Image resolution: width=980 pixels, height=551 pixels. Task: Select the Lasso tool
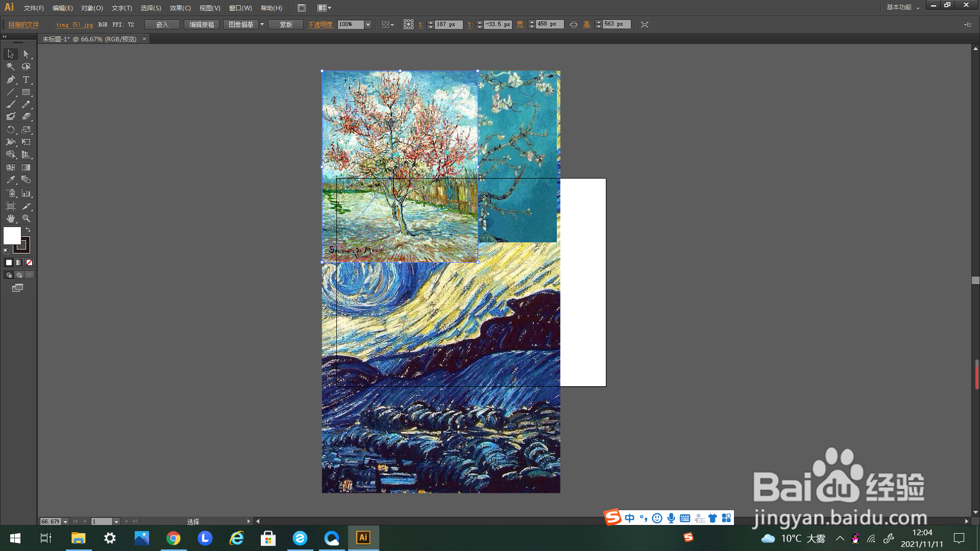tap(26, 66)
